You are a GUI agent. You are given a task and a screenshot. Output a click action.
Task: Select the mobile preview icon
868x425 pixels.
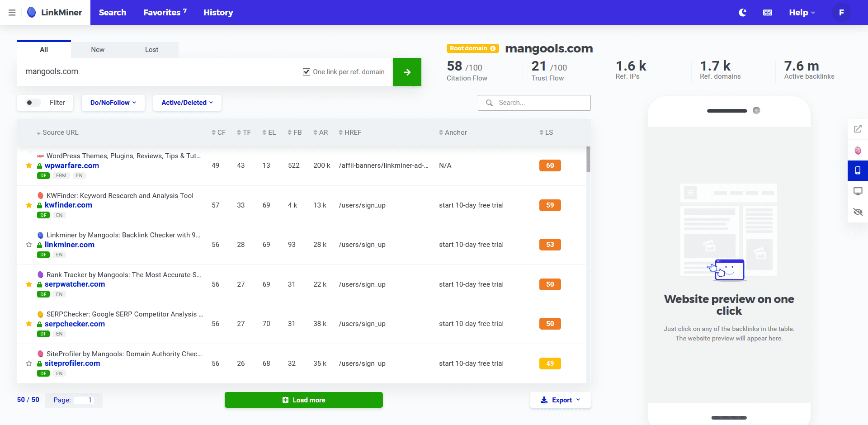(x=858, y=170)
